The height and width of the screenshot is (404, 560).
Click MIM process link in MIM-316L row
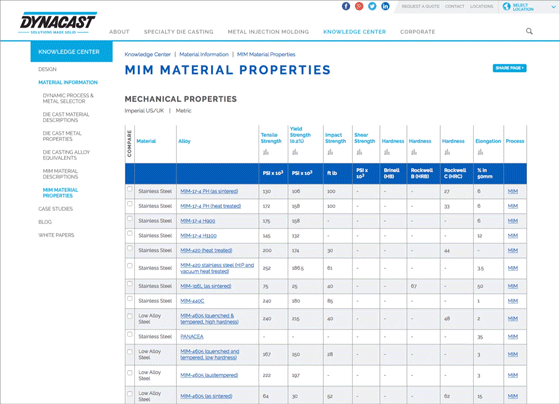coord(512,286)
